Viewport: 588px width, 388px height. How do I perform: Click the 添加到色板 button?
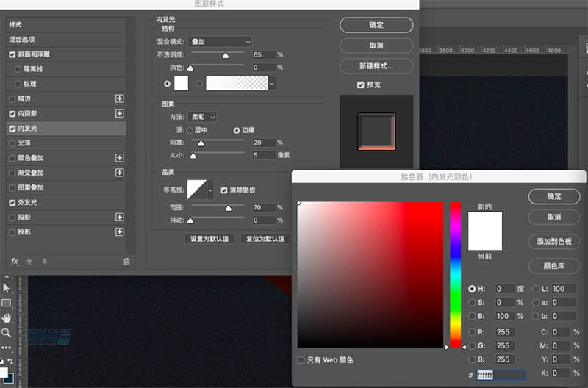pyautogui.click(x=553, y=242)
